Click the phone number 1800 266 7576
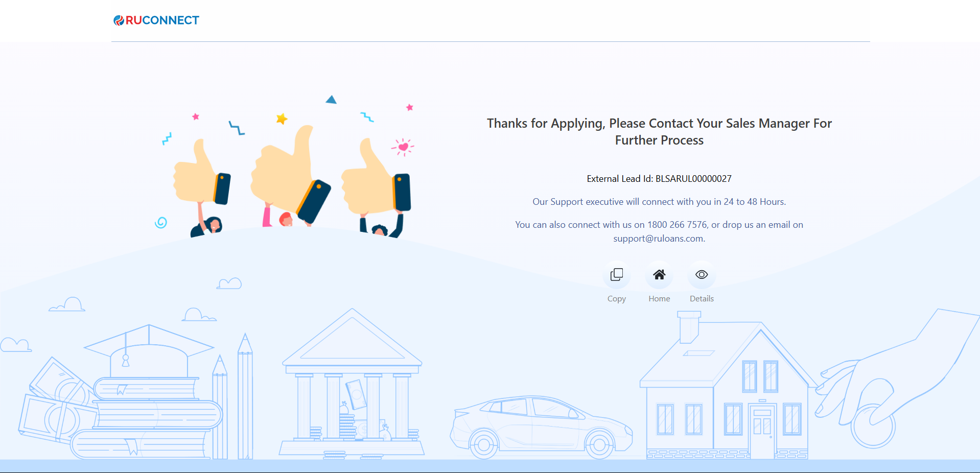980x473 pixels. click(677, 225)
